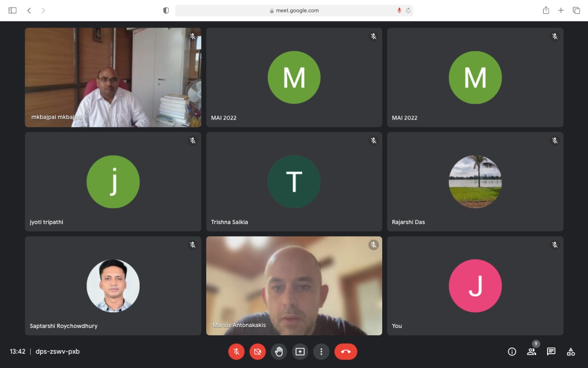Screen dimensions: 588x368
Task: Click the name label Rajarshi Das
Action: coord(408,222)
